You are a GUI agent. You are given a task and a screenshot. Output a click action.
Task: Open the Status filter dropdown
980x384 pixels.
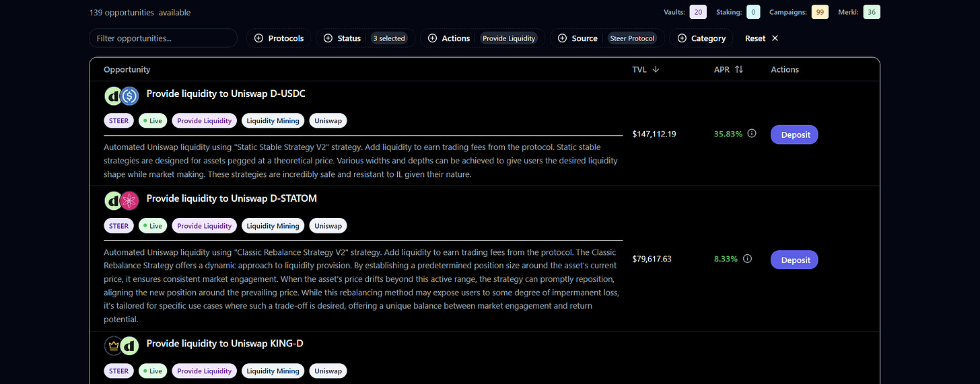[365, 38]
